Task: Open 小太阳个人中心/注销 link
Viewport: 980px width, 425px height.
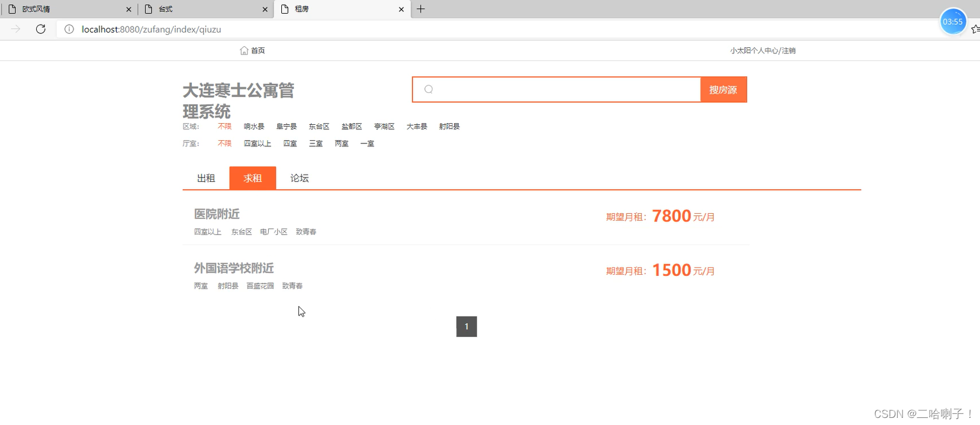Action: (x=763, y=50)
